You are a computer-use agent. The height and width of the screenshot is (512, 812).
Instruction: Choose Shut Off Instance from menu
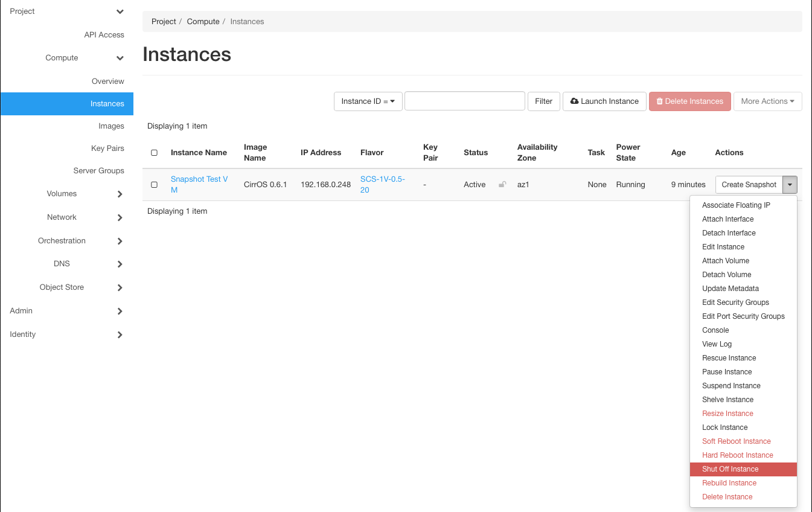743,469
